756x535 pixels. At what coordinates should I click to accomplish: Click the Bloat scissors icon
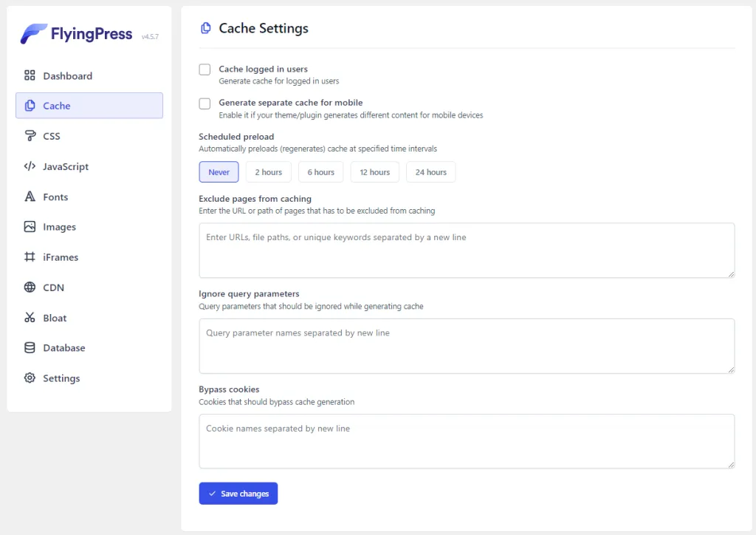[x=30, y=318]
